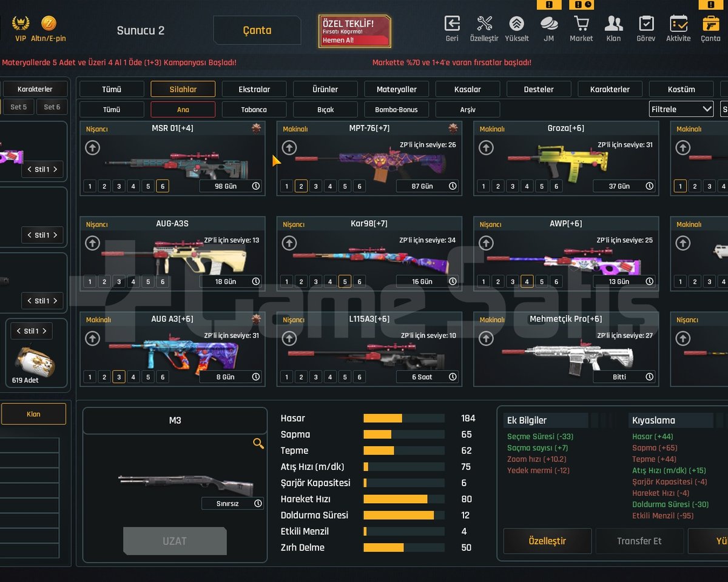The image size is (728, 582).
Task: Switch to the Kasalar tab
Action: tap(468, 89)
